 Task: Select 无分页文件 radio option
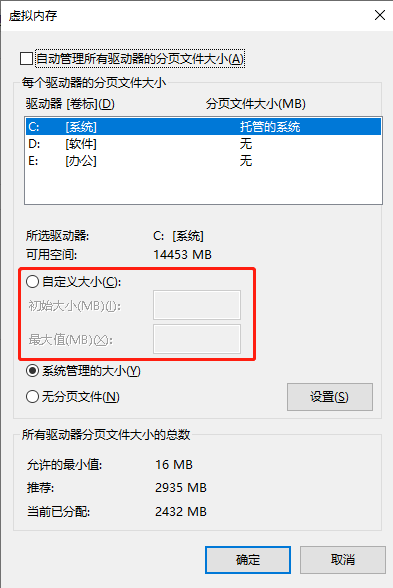pos(33,396)
